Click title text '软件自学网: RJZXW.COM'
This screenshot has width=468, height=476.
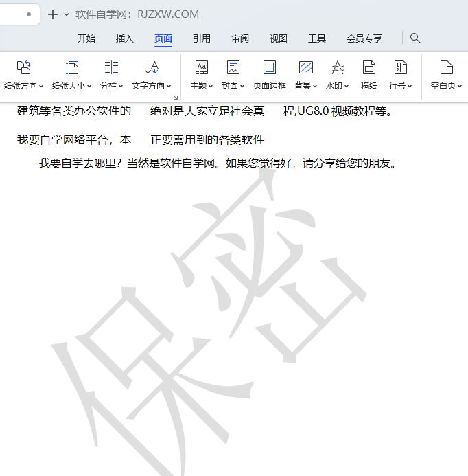point(137,14)
